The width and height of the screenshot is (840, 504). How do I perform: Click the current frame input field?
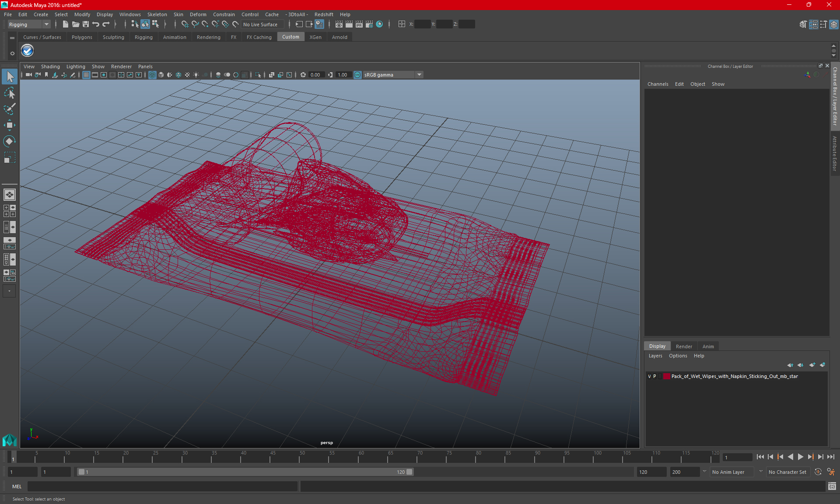click(x=737, y=458)
